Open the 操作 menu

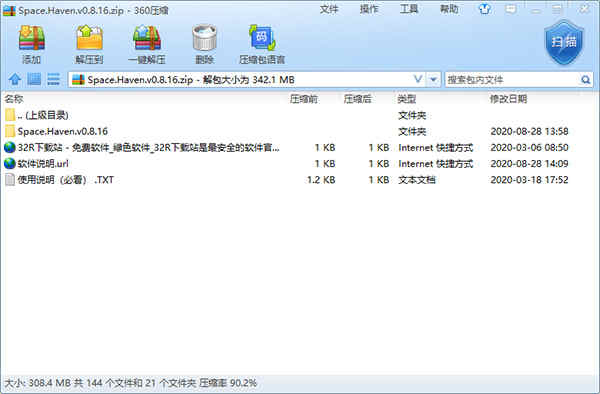pos(369,9)
